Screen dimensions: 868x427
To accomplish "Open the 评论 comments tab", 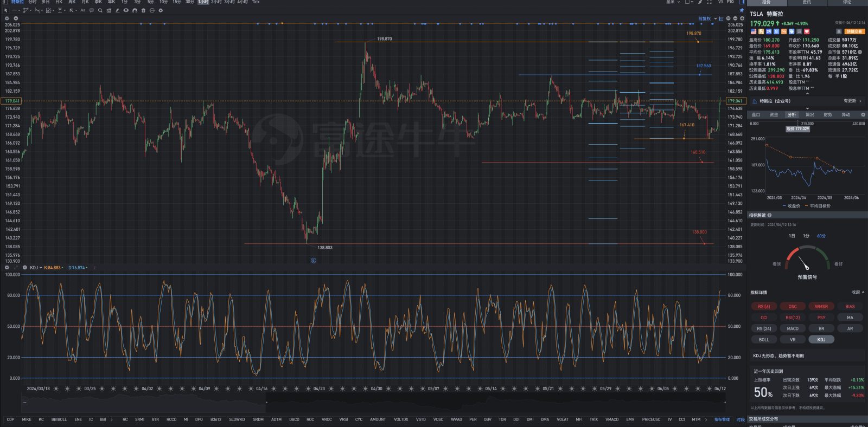I will click(x=847, y=2).
